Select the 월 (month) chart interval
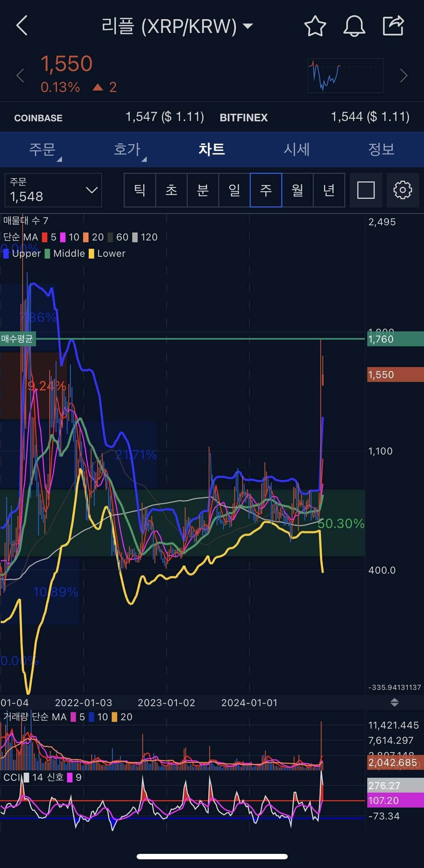 tap(297, 190)
